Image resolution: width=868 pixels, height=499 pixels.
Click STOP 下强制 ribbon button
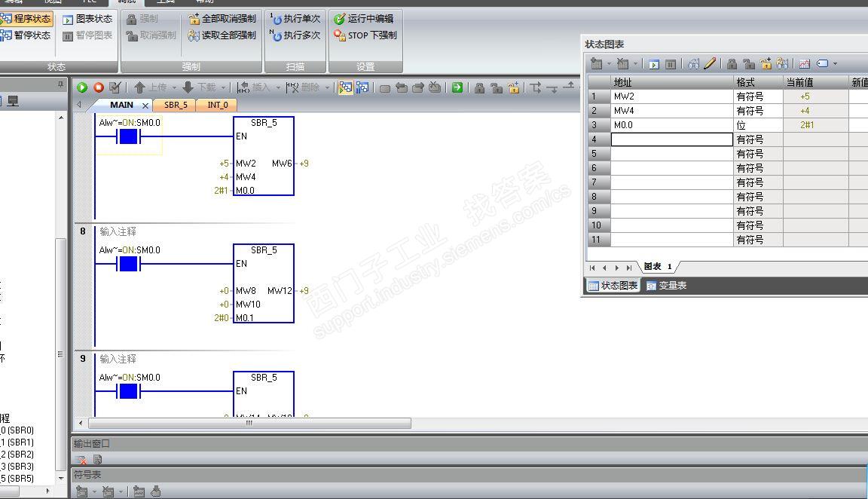pyautogui.click(x=365, y=35)
